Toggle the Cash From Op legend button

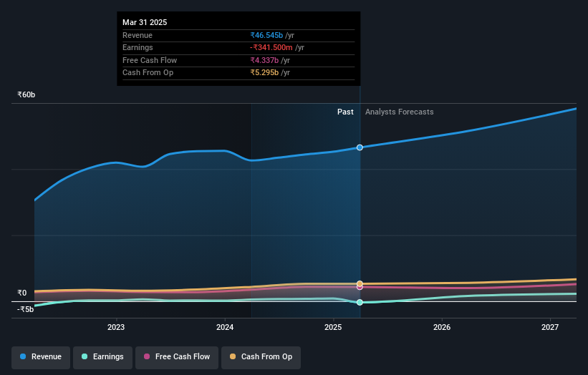261,357
